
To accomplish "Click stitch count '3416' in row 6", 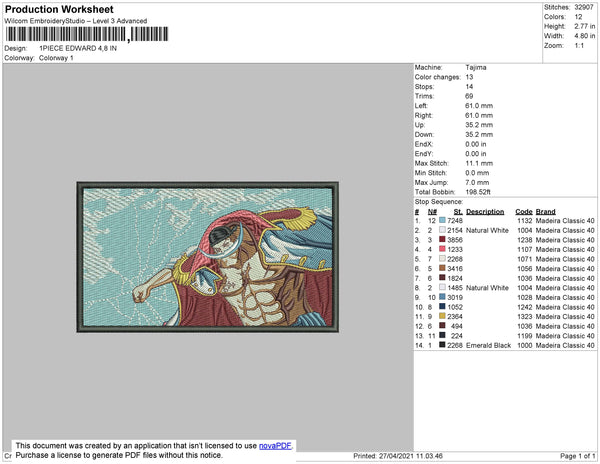I will point(455,269).
